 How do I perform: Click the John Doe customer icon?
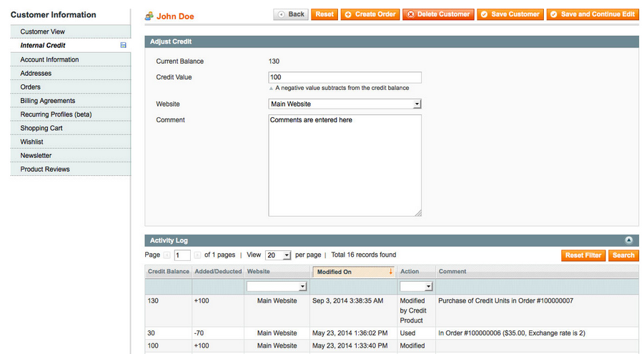[x=149, y=15]
